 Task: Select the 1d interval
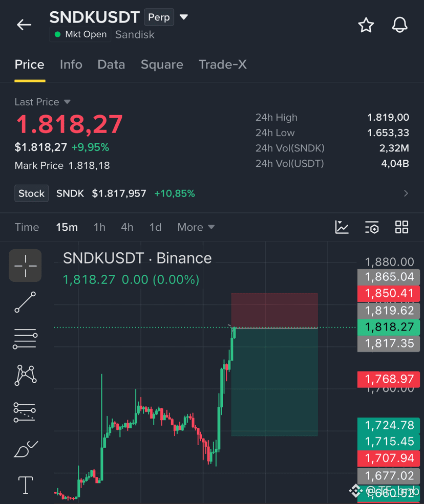[155, 227]
